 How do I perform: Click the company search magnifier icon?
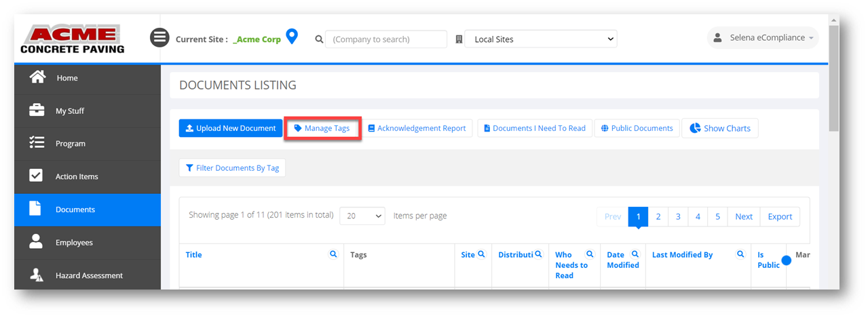[x=319, y=39]
